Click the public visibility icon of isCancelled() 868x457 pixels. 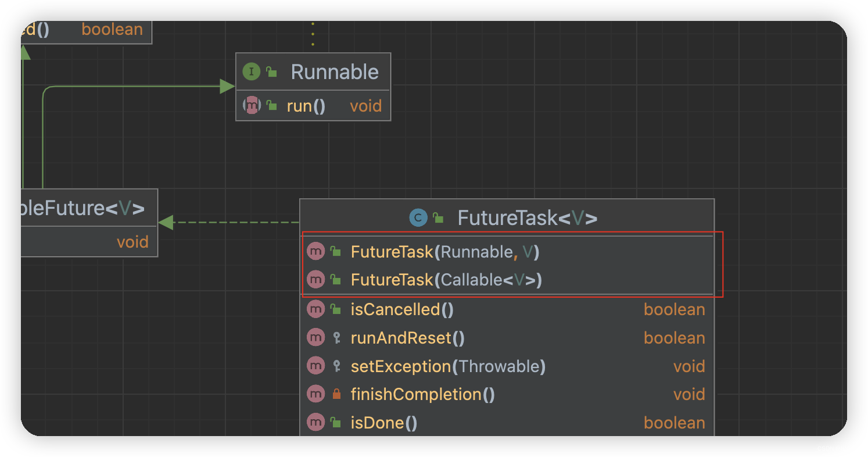coord(335,309)
